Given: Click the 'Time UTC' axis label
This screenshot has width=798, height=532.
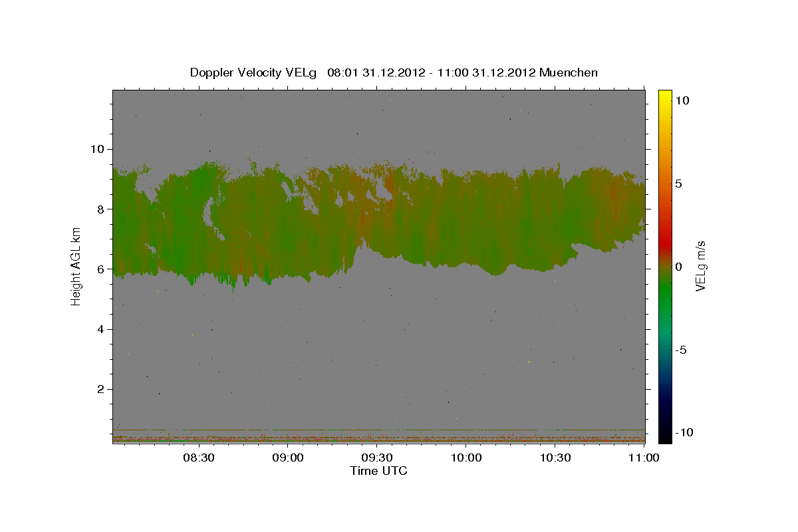Looking at the screenshot, I should pyautogui.click(x=378, y=471).
